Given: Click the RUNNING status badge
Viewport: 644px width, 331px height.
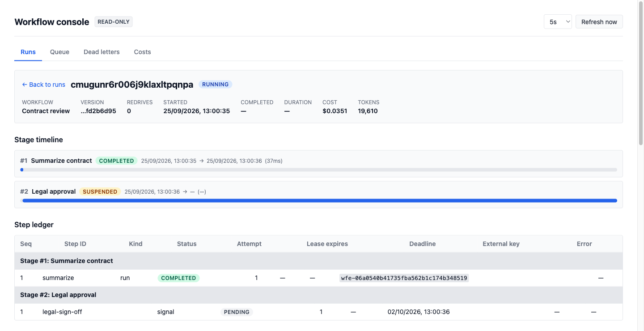Looking at the screenshot, I should 215,85.
